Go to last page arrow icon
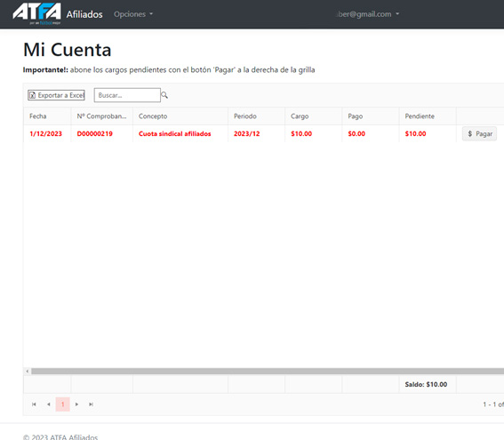The width and height of the screenshot is (504, 440). click(92, 404)
